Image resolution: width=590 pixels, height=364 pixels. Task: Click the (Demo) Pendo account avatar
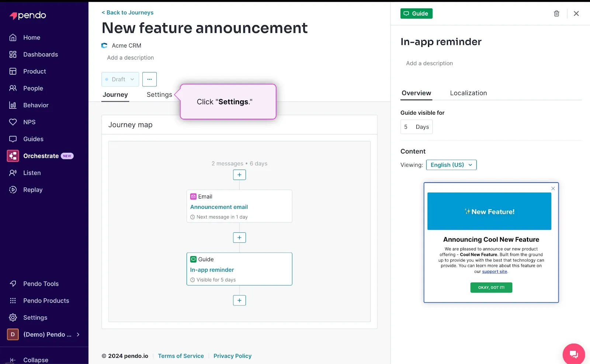(13, 334)
